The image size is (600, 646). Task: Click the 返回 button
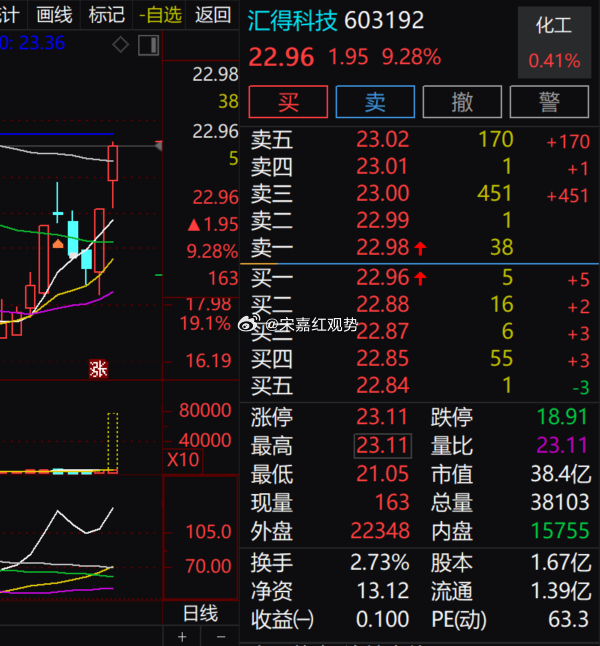tap(213, 15)
